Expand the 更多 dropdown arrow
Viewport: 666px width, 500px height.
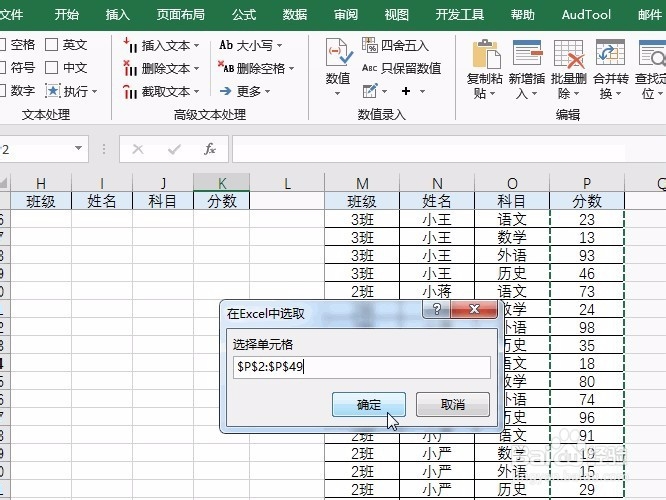pyautogui.click(x=268, y=91)
